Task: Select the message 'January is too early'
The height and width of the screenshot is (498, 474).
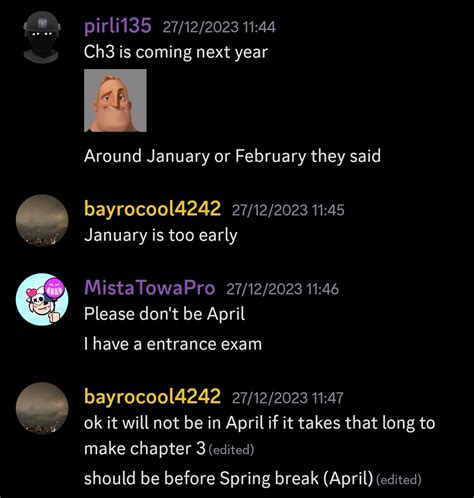Action: click(x=161, y=235)
